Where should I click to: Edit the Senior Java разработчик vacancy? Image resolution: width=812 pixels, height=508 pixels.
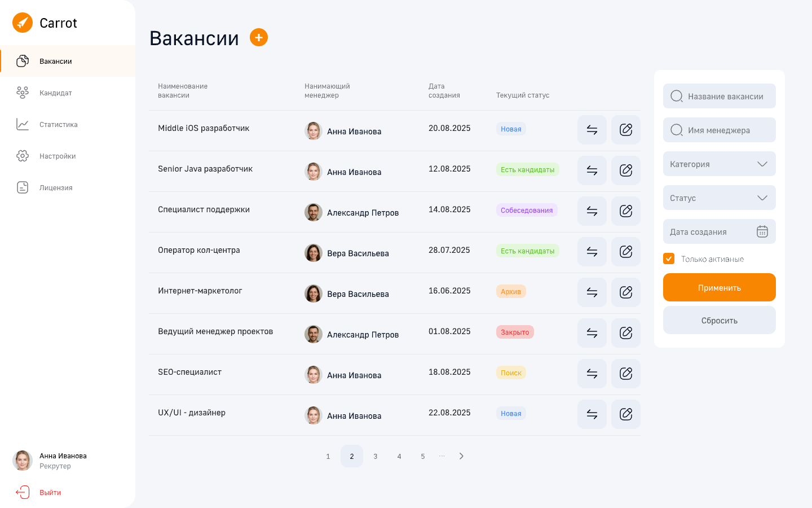click(626, 170)
